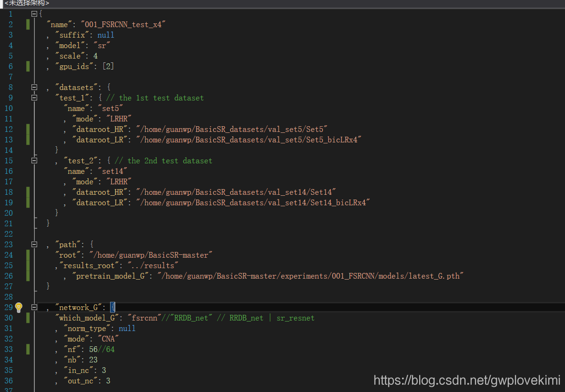The image size is (565, 392).
Task: Click the "LRHR" mode value on line 17
Action: point(119,181)
